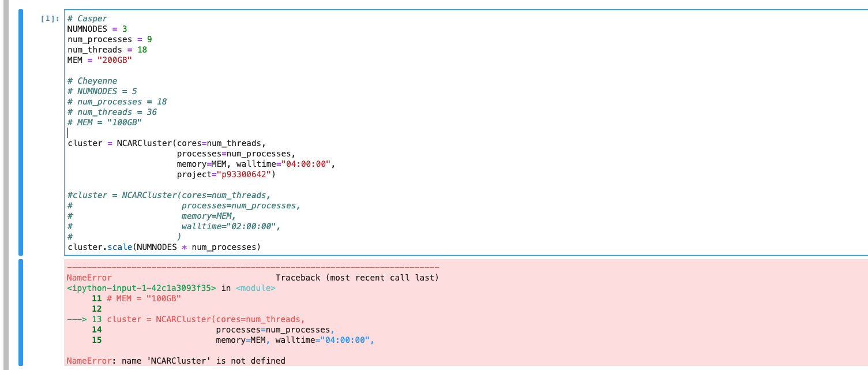Click the '# Cheyenne' comment line

click(92, 81)
